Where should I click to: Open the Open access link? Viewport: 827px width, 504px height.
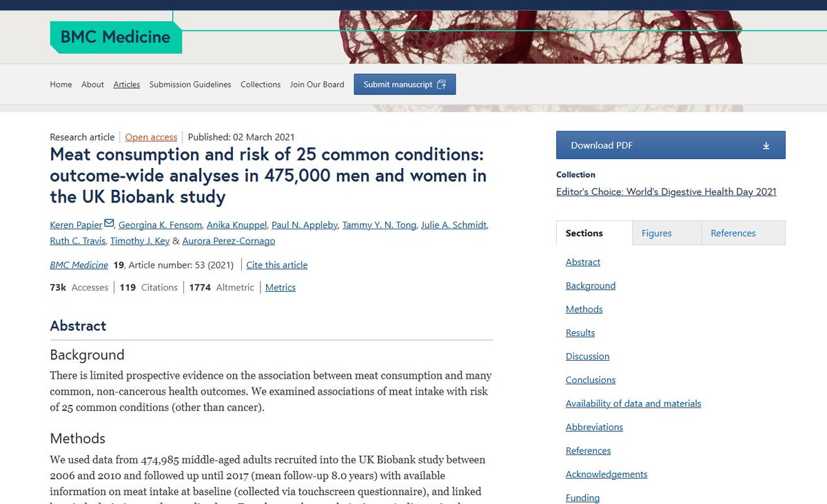[151, 137]
